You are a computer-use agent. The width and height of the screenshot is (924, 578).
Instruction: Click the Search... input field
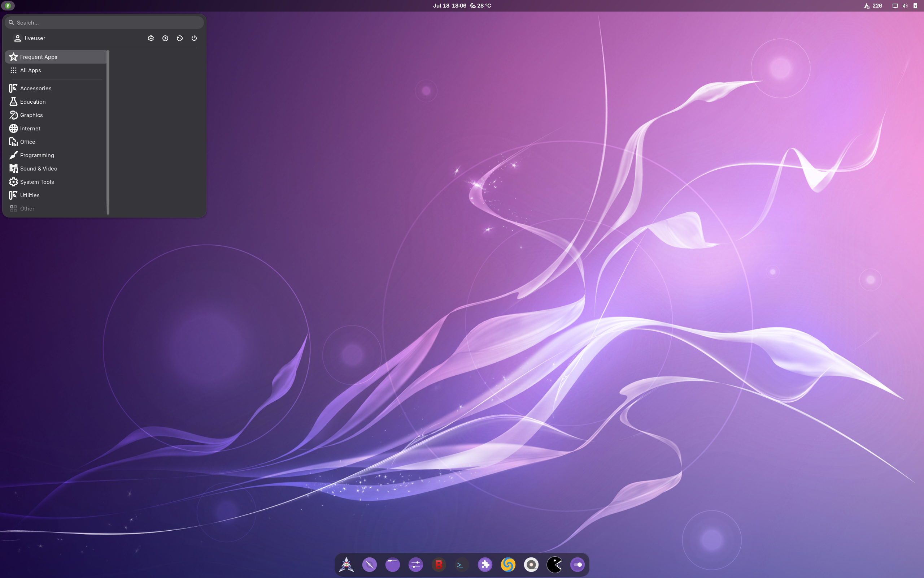[104, 22]
